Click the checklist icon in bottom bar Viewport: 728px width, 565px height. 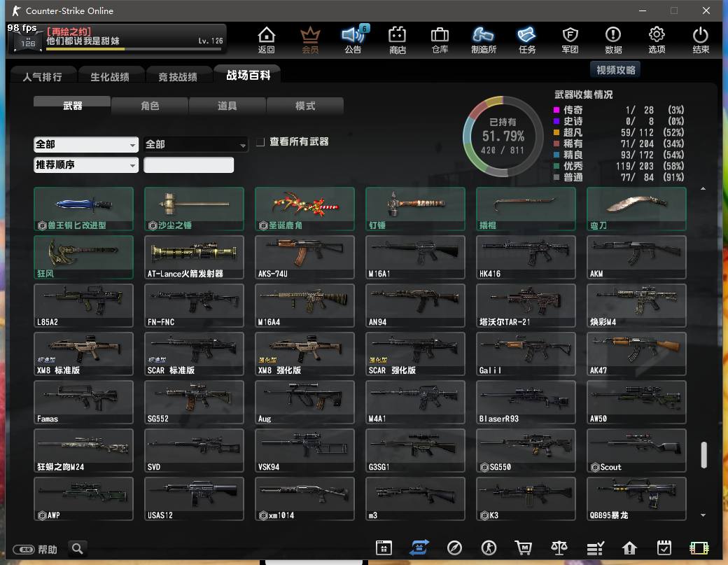595,548
